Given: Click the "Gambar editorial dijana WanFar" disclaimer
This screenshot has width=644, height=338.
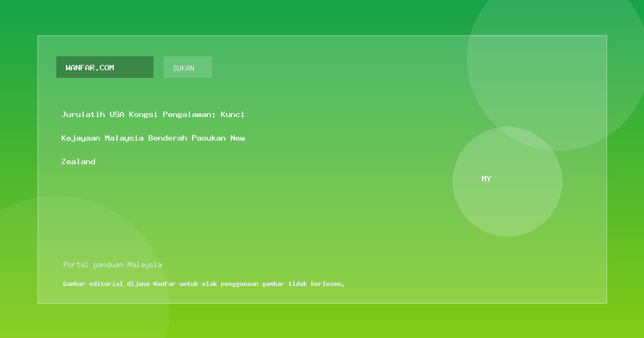Looking at the screenshot, I should tap(204, 284).
